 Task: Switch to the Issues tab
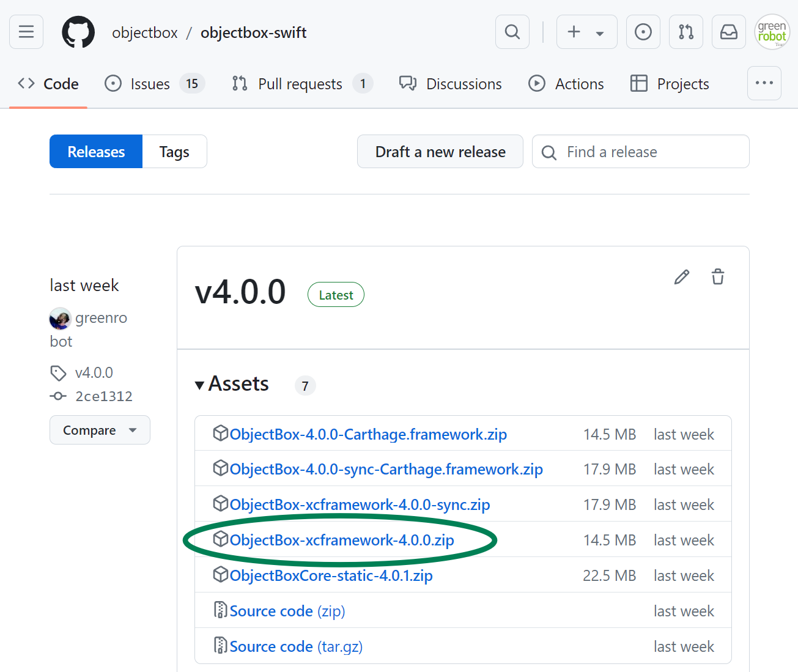150,84
